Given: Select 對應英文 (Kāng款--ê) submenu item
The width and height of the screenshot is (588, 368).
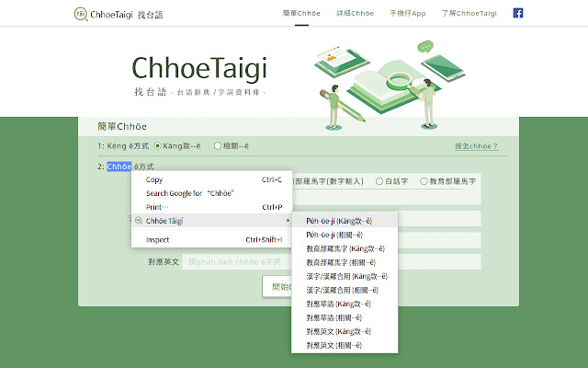Looking at the screenshot, I should pyautogui.click(x=345, y=331).
